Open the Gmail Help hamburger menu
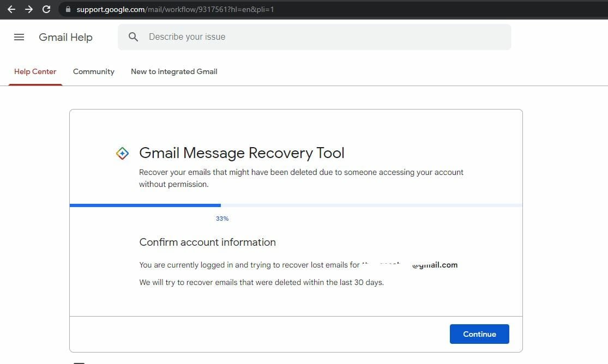This screenshot has height=364, width=608. click(x=19, y=37)
